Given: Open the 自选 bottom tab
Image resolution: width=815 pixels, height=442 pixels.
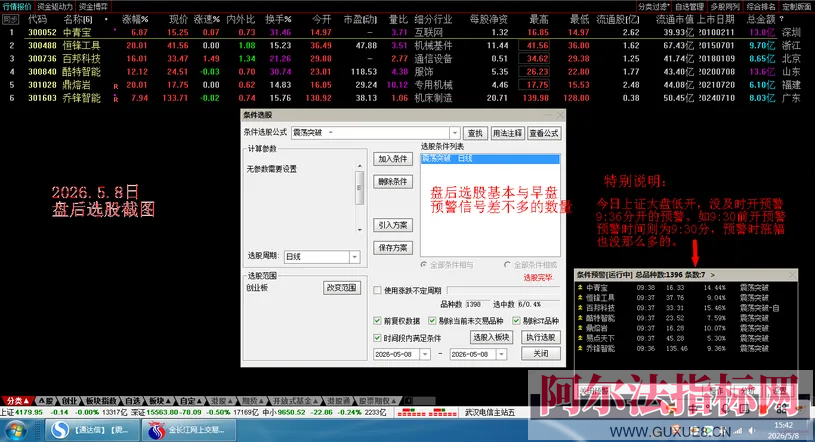Looking at the screenshot, I should click(133, 401).
